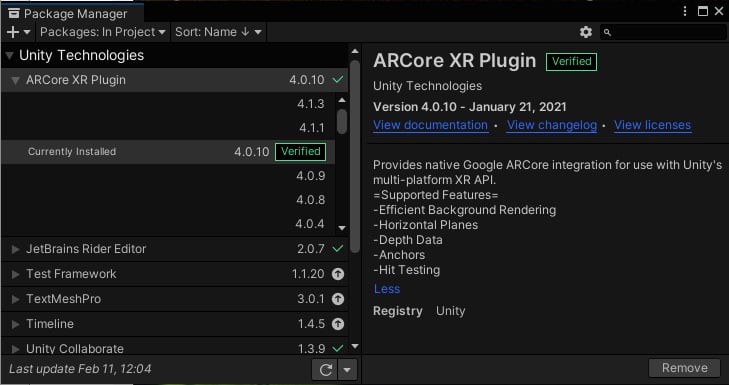The width and height of the screenshot is (729, 385).
Task: Expand the Unity Collaborate package
Action: [15, 349]
